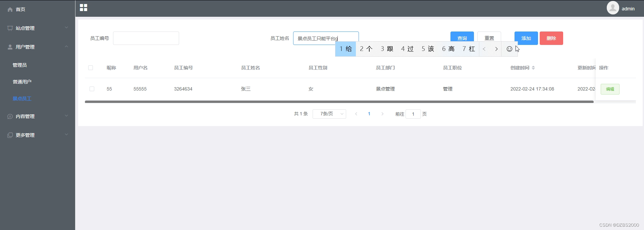Screen dimensions: 644x230
Task: Click pagination previous page arrow
Action: (x=356, y=114)
